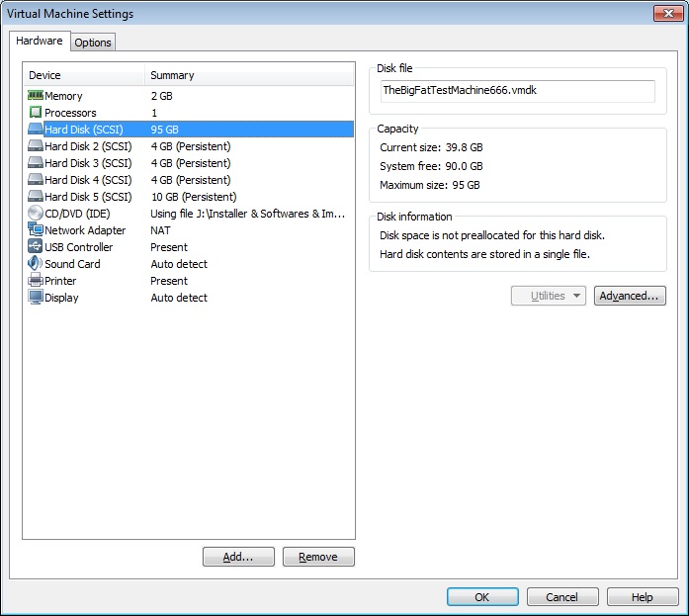Image resolution: width=689 pixels, height=616 pixels.
Task: Click the Cancel button
Action: pyautogui.click(x=562, y=597)
